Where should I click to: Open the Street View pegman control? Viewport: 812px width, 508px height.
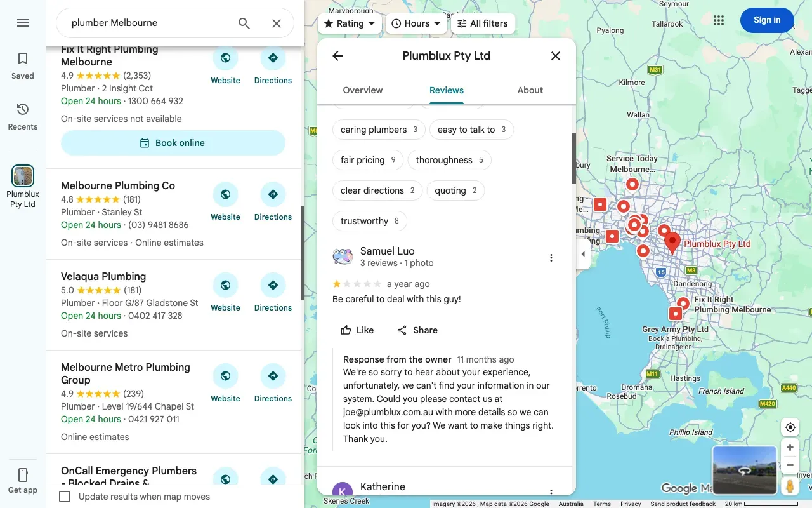pos(790,486)
